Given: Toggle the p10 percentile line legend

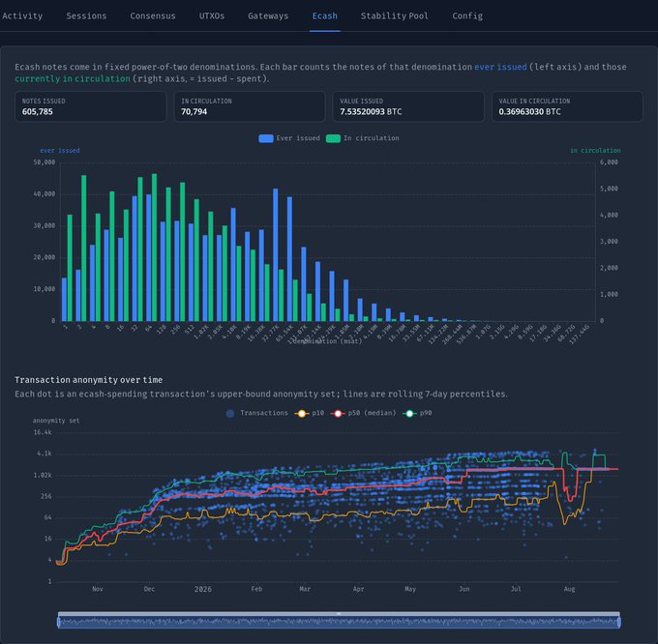Looking at the screenshot, I should coord(310,414).
